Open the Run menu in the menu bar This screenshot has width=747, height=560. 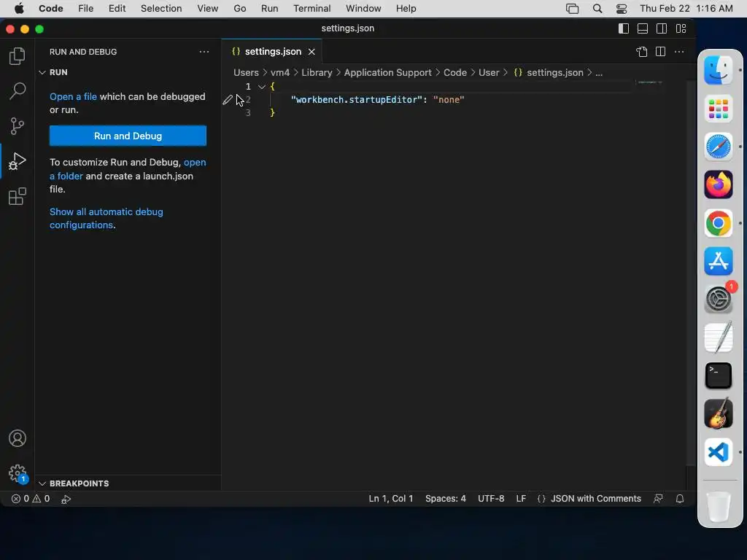tap(269, 9)
